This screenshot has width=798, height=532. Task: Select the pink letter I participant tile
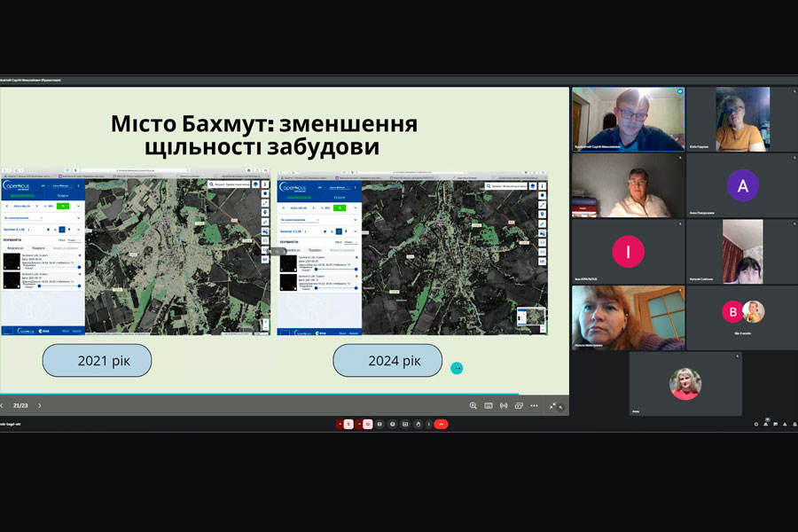point(629,252)
